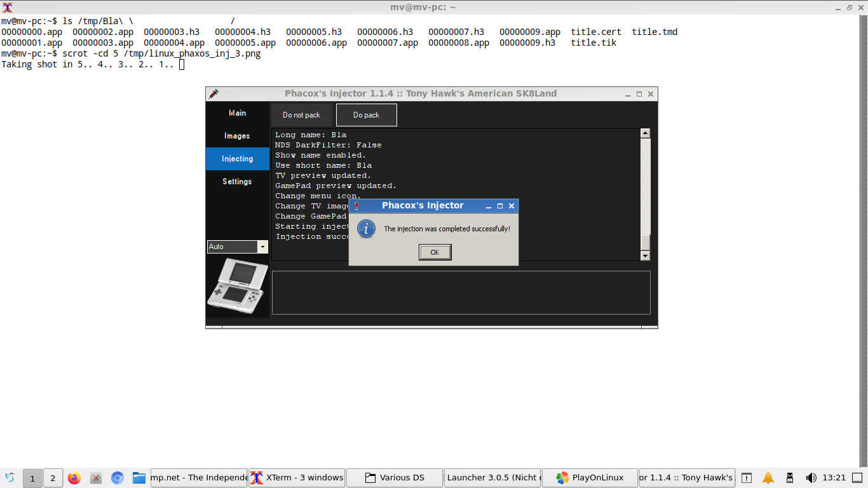Viewport: 868px width, 488px height.
Task: Maximize the injection success dialog
Action: point(500,206)
